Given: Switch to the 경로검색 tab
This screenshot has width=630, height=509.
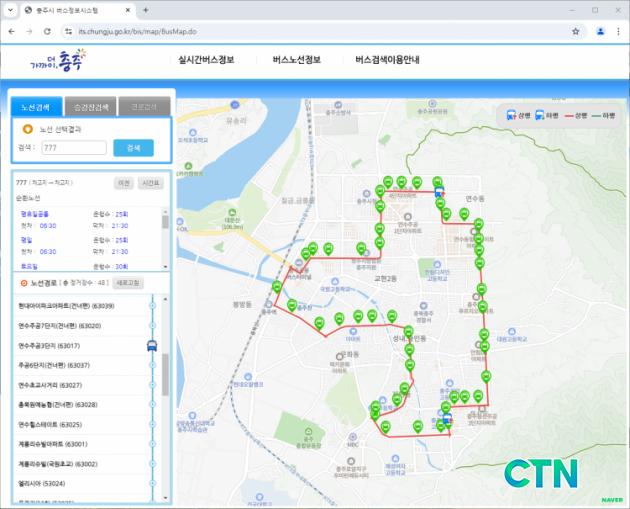Looking at the screenshot, I should point(145,107).
